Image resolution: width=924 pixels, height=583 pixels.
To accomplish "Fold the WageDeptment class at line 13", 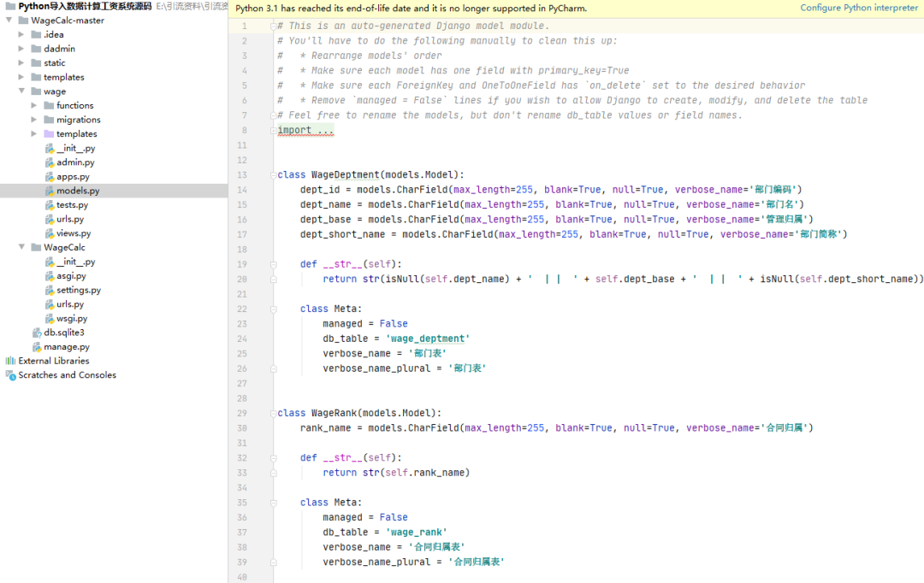I will (273, 175).
